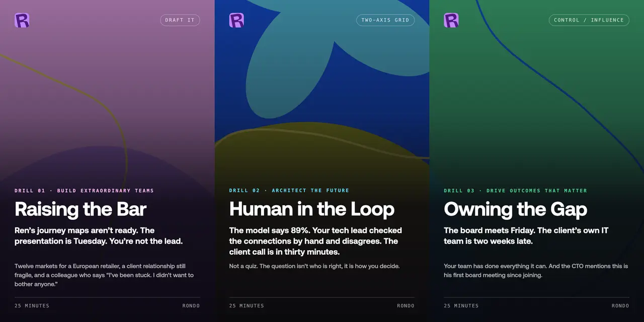
Task: Click the RONDO footer text on the Owning the Gap card
Action: [620, 306]
